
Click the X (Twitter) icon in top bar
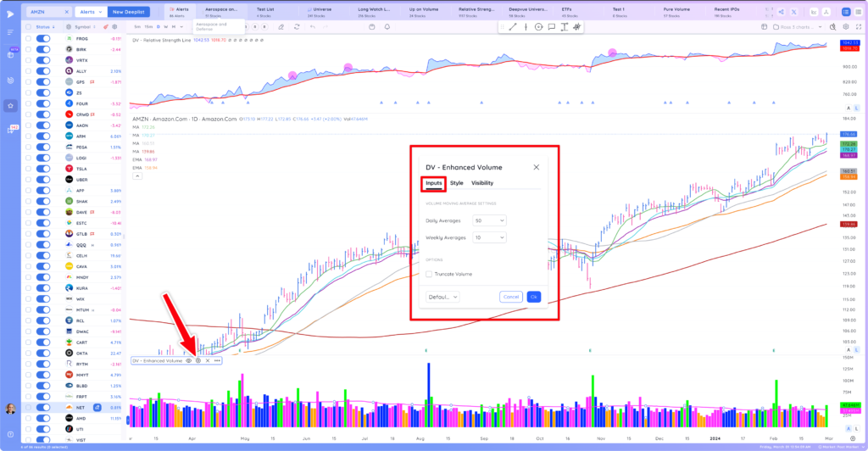click(793, 12)
